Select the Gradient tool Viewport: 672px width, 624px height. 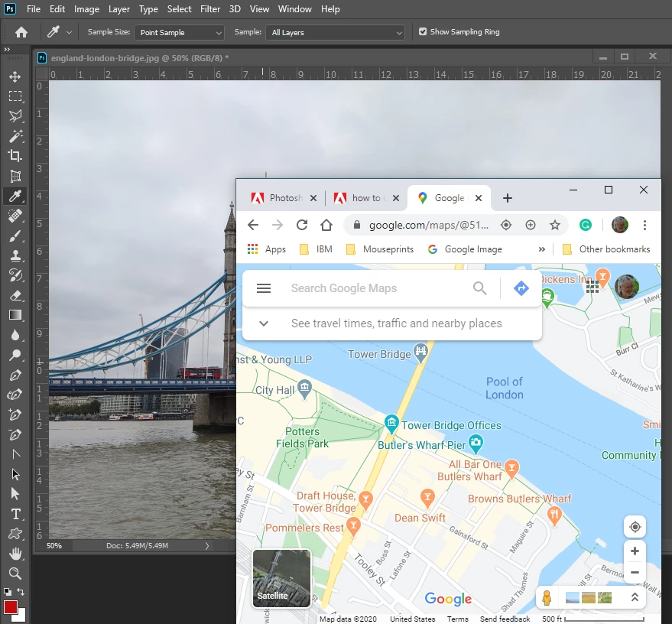click(x=15, y=315)
